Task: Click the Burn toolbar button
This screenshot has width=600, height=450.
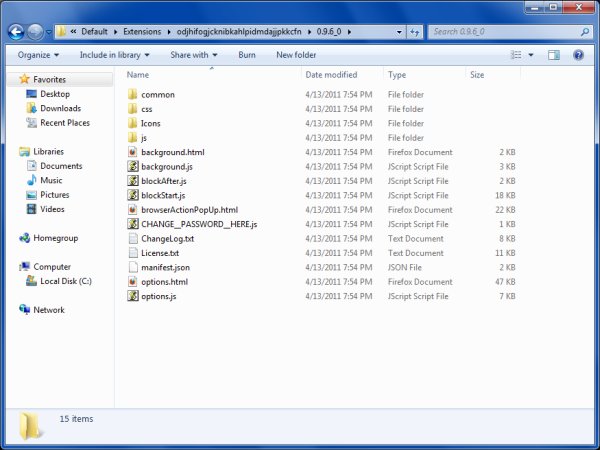Action: coord(247,55)
